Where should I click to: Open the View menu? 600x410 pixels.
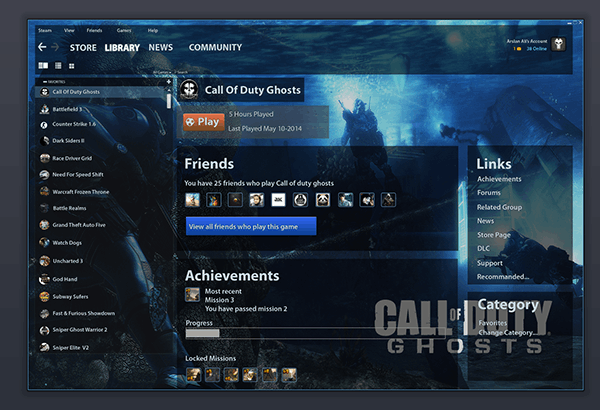69,30
